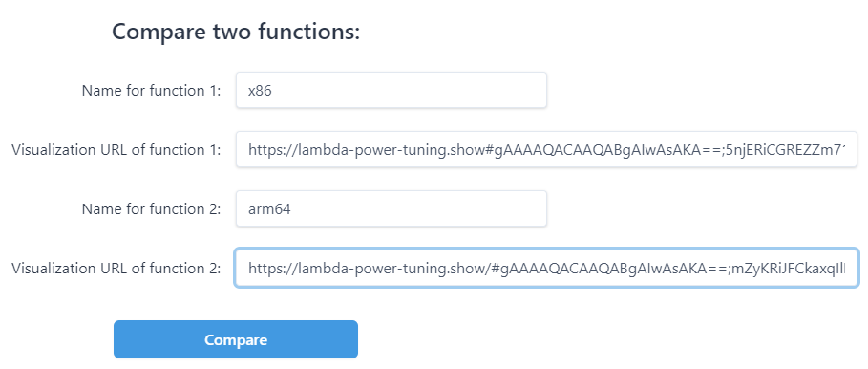
Task: Click the empty area right of x86
Action: [x=410, y=90]
